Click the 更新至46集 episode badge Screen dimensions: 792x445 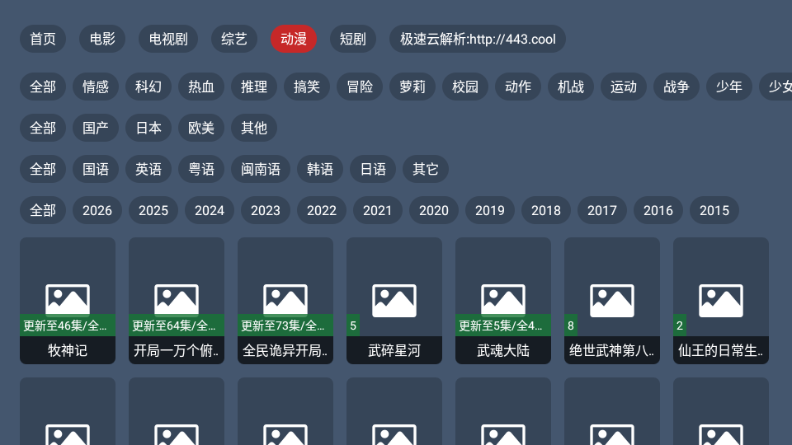(68, 325)
